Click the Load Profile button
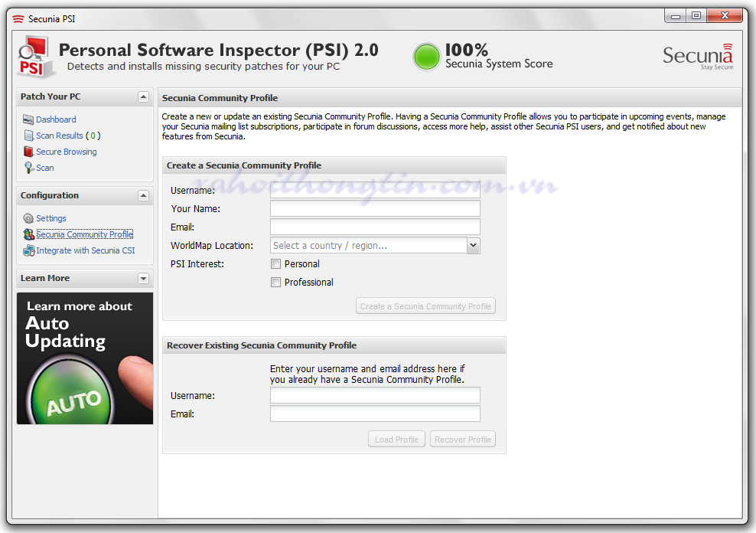The image size is (756, 533). (x=397, y=440)
